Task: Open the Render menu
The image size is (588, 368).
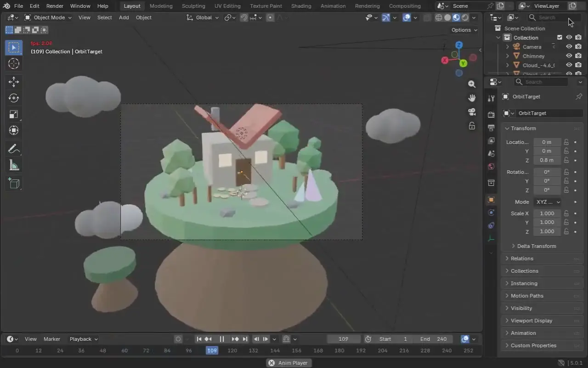Action: coord(55,6)
